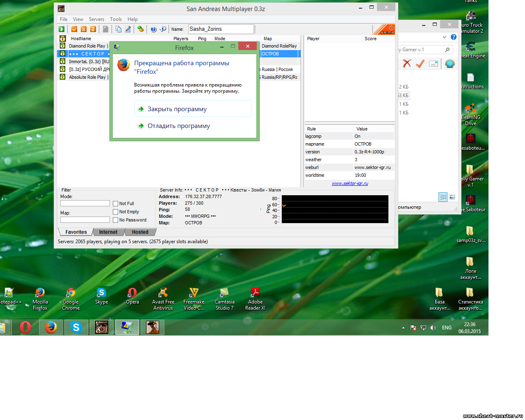Click the properties card icon in Explorer ribbon
This screenshot has width=525, height=420.
click(434, 64)
